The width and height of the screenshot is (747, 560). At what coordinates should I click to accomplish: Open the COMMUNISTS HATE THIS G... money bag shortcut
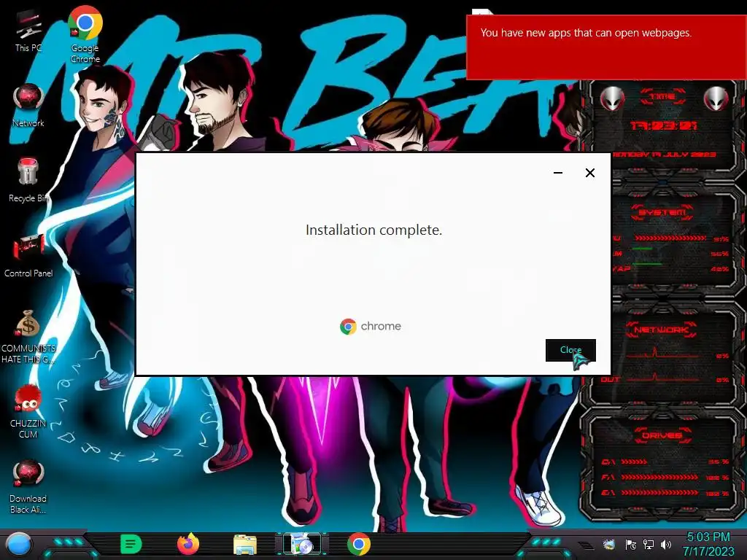coord(28,336)
